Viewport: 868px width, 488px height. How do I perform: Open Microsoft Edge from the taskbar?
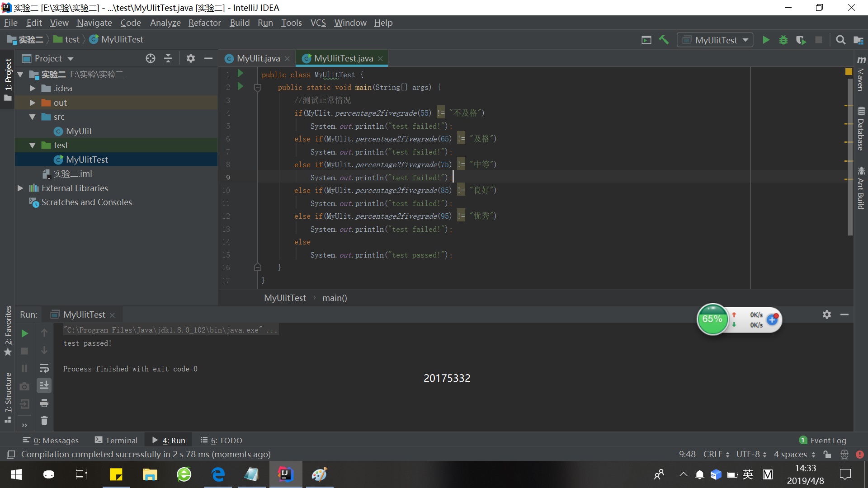tap(218, 474)
